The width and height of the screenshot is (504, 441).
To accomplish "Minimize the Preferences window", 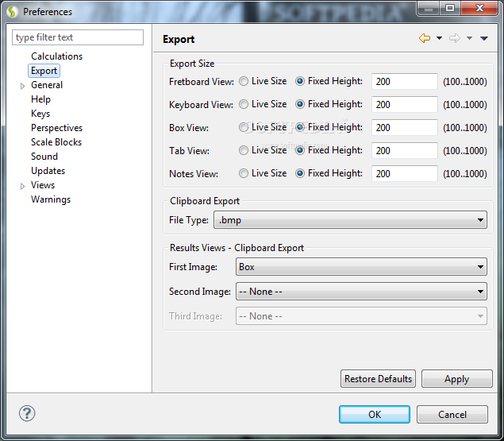I will pyautogui.click(x=429, y=8).
